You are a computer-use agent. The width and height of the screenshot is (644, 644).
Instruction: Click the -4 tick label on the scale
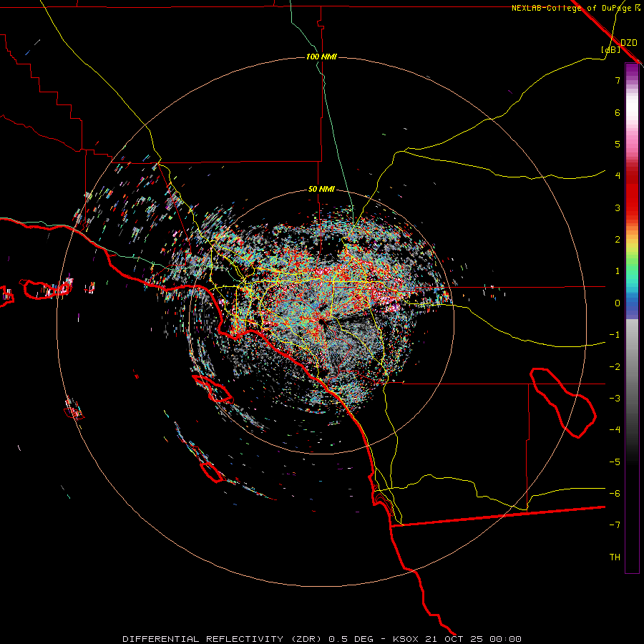click(x=615, y=430)
